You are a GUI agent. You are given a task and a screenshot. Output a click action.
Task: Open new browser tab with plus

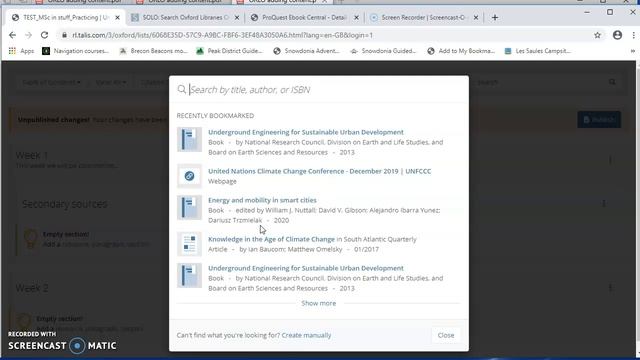pos(495,18)
